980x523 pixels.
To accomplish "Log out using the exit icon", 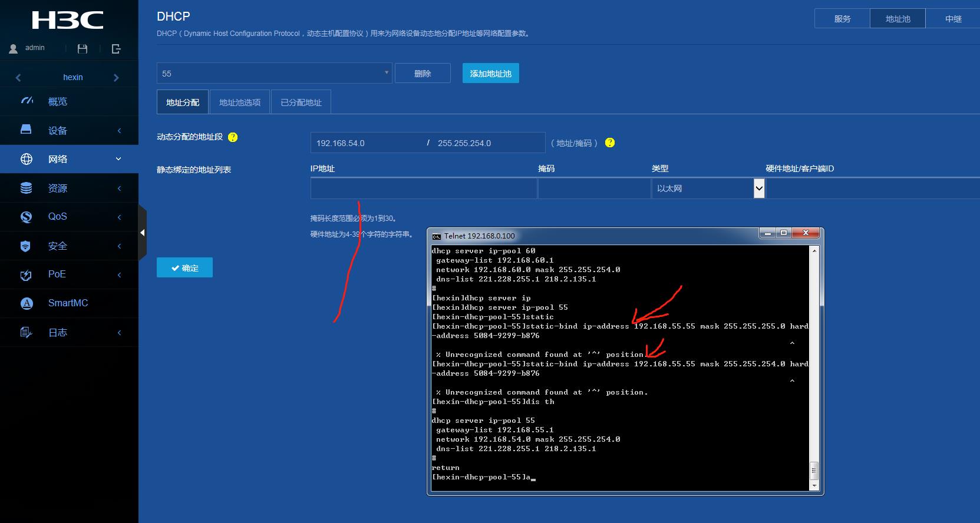I will click(x=116, y=49).
